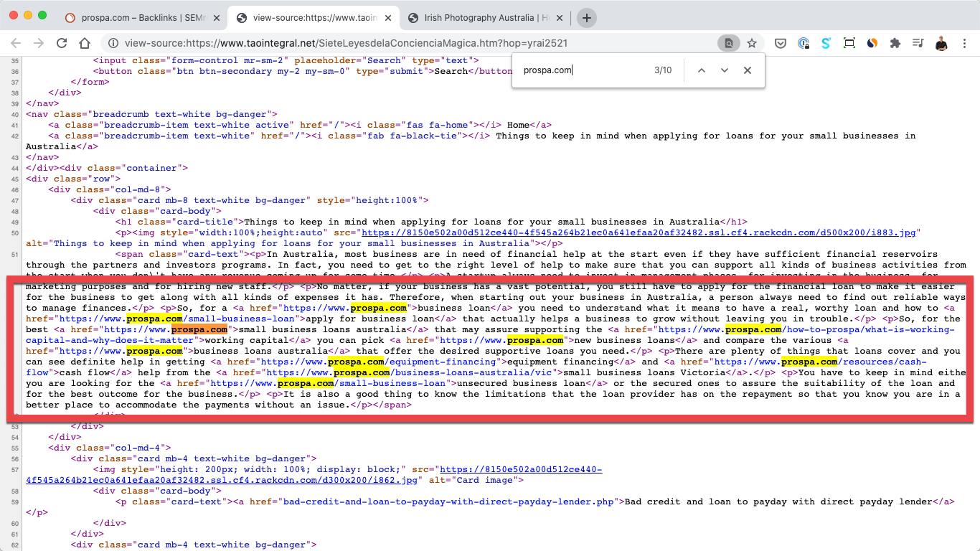The image size is (980, 551).
Task: Click line number 44 in the gutter
Action: click(15, 168)
